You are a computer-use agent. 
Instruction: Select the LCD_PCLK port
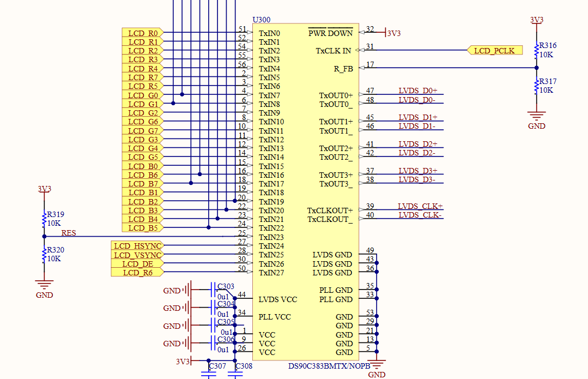coord(495,51)
